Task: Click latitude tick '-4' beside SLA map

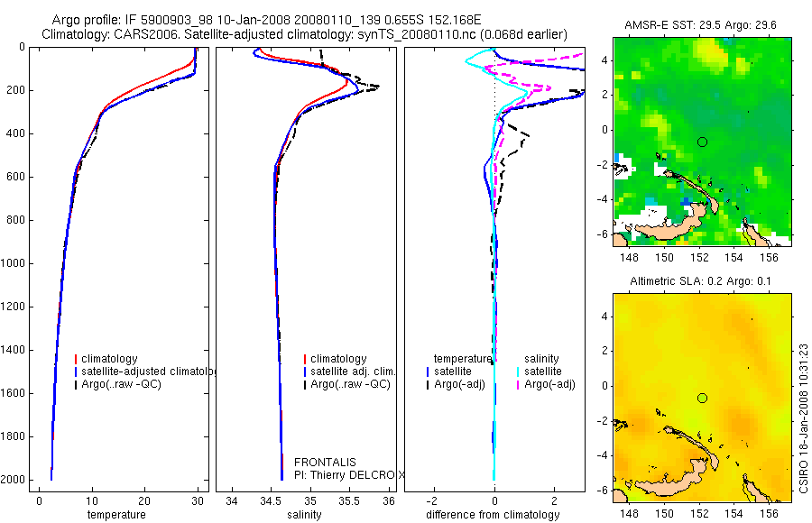Action: tap(602, 455)
